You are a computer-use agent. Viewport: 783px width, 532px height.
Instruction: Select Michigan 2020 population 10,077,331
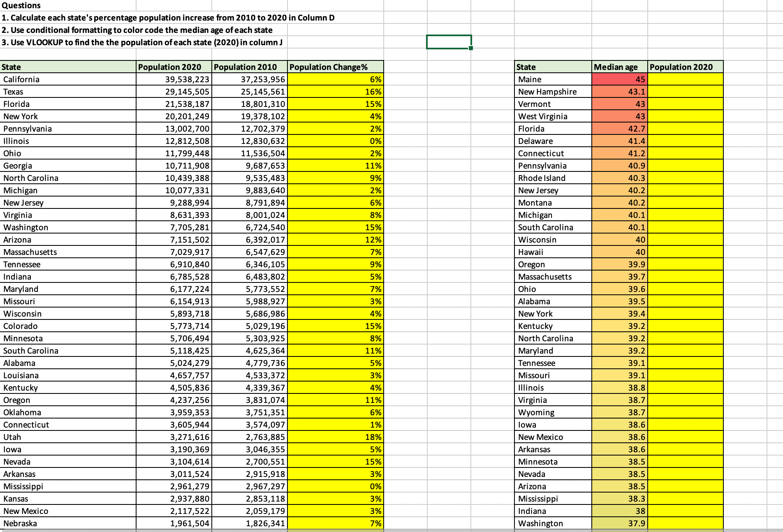(x=174, y=190)
